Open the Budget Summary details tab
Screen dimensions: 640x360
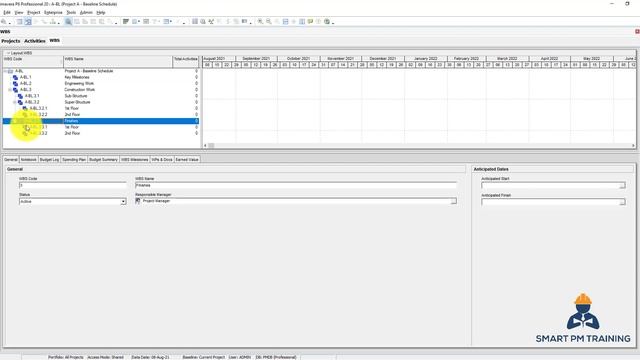[x=103, y=160]
